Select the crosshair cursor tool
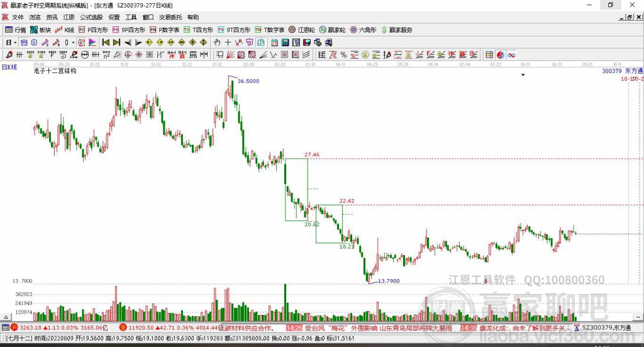Screen dimensions: 644x347 [x=228, y=42]
